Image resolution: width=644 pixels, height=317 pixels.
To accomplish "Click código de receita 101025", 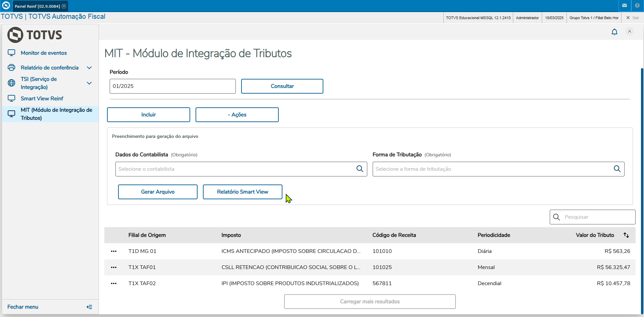I will pyautogui.click(x=382, y=267).
